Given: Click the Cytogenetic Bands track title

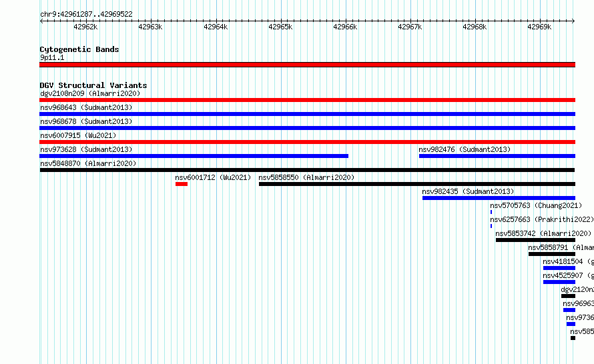Looking at the screenshot, I should coord(79,49).
